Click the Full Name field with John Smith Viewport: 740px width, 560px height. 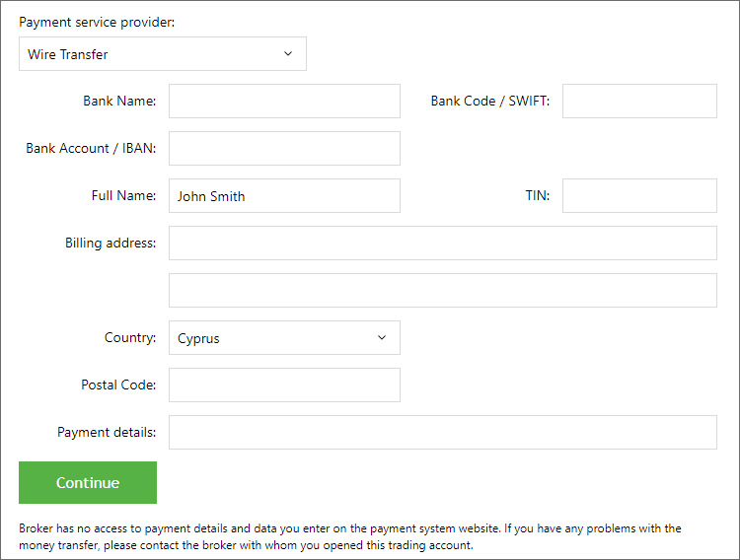click(284, 196)
